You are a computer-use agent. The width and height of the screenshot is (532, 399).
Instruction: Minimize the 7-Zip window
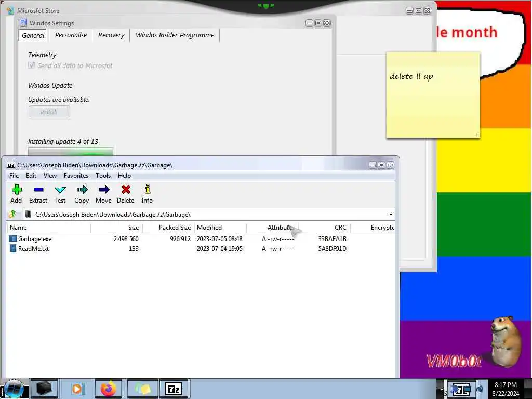click(x=373, y=165)
